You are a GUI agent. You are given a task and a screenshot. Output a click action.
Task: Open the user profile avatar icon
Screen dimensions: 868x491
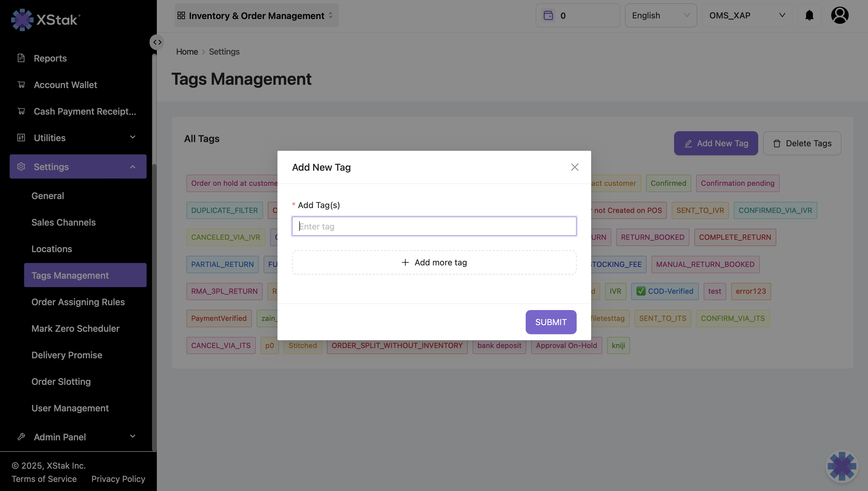(x=839, y=15)
